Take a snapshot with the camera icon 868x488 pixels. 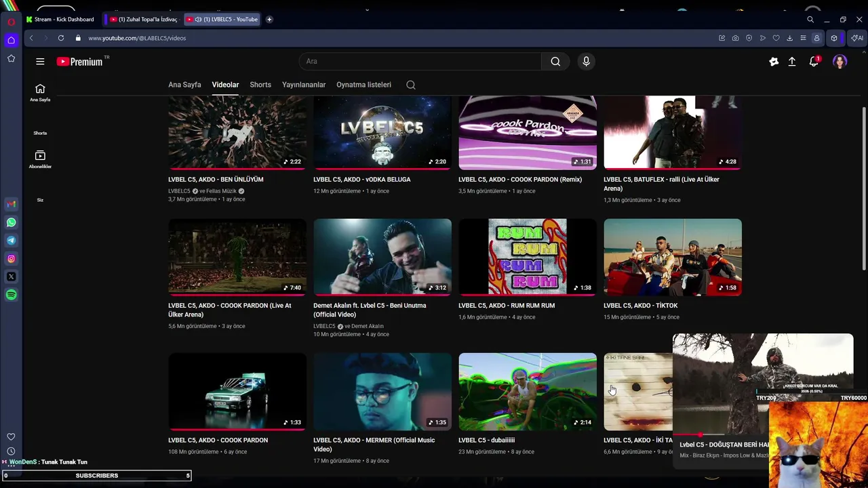[x=735, y=38]
